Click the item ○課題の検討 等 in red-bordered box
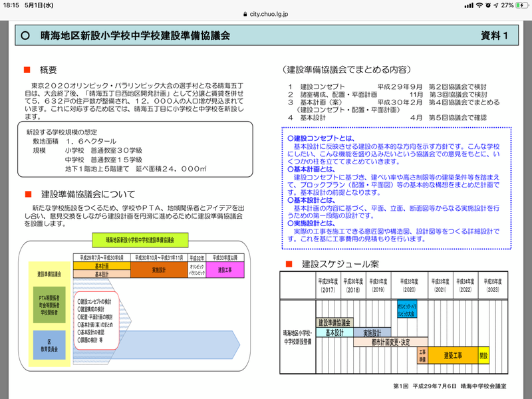Screen dimensions: 532x399 (90, 340)
